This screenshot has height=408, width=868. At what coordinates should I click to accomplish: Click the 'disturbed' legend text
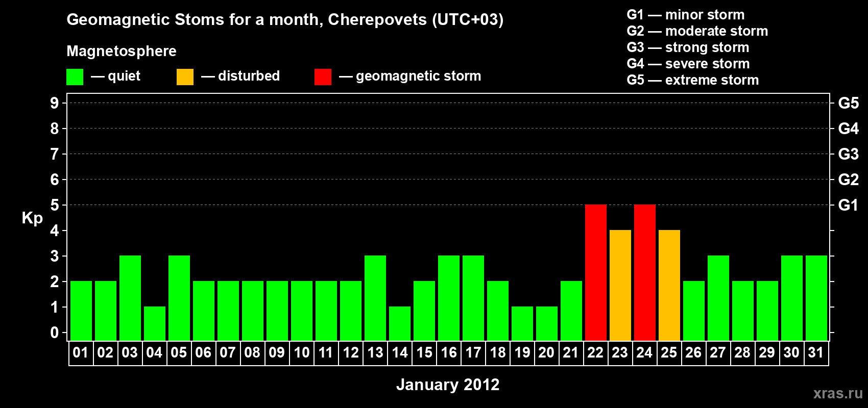pos(249,76)
